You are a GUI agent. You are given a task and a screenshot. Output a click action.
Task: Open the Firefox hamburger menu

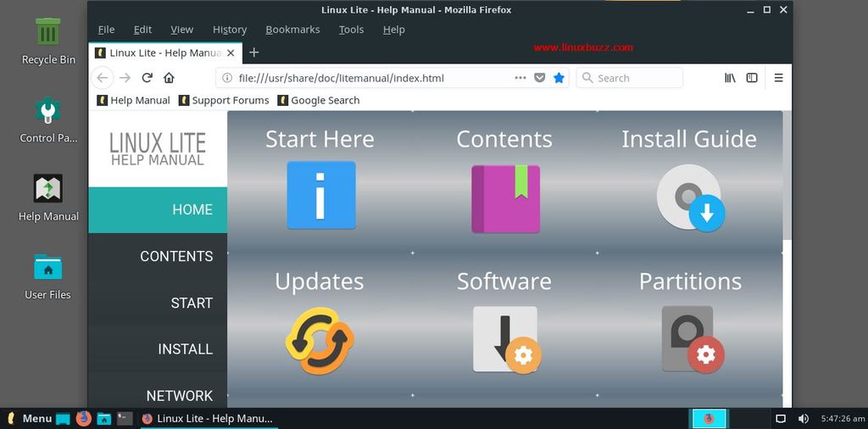pos(778,78)
